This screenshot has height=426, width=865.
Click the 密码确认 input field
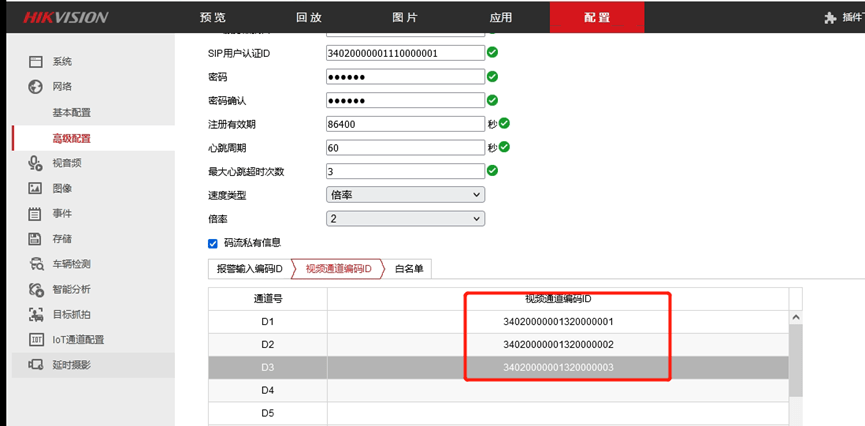405,100
